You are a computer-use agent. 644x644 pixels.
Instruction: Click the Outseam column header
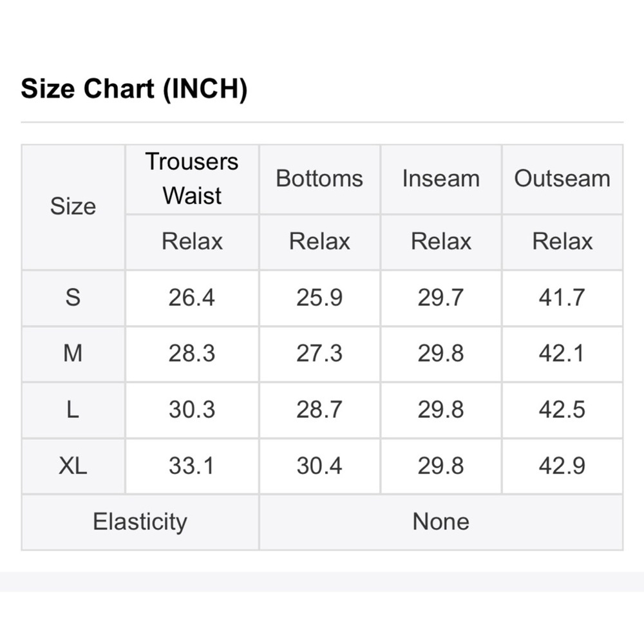click(x=562, y=179)
